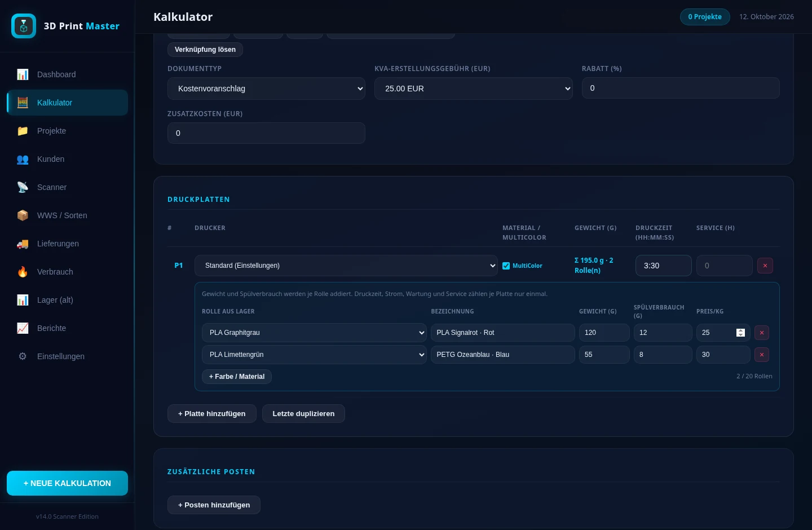Click the Lieferungen truck icon
Screen dimensions: 812x530
23,244
